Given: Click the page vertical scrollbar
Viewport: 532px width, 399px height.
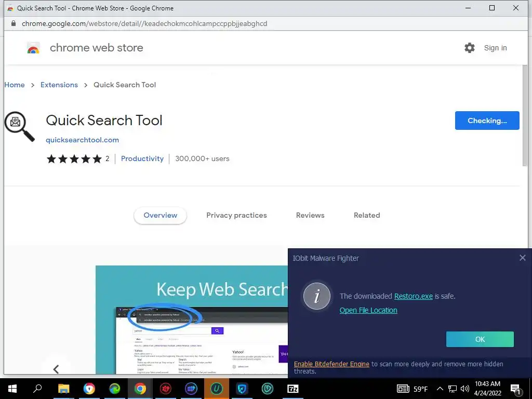Looking at the screenshot, I should coord(525,115).
